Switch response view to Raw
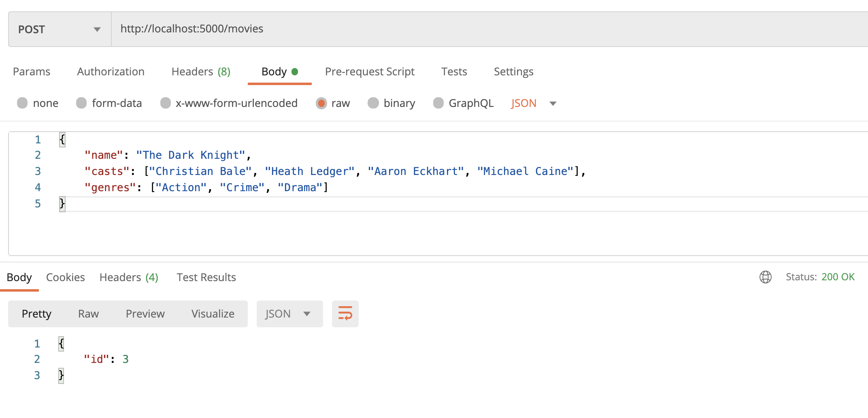 tap(88, 314)
